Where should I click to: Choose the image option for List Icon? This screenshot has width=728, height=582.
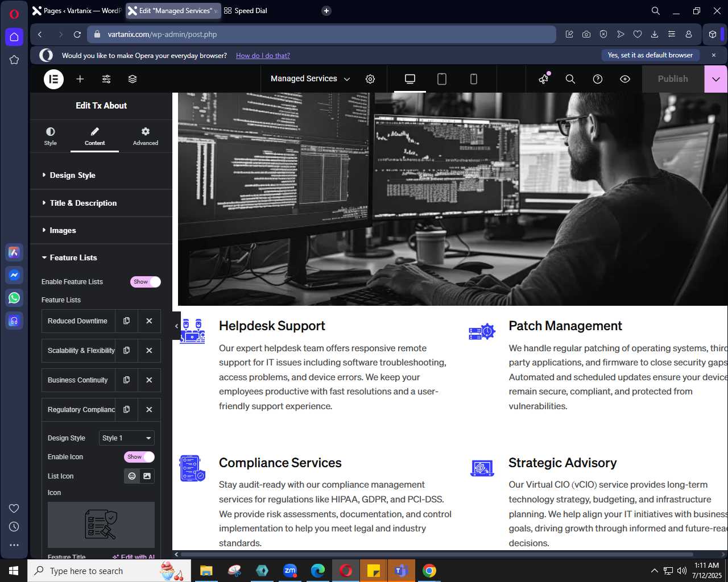click(147, 476)
